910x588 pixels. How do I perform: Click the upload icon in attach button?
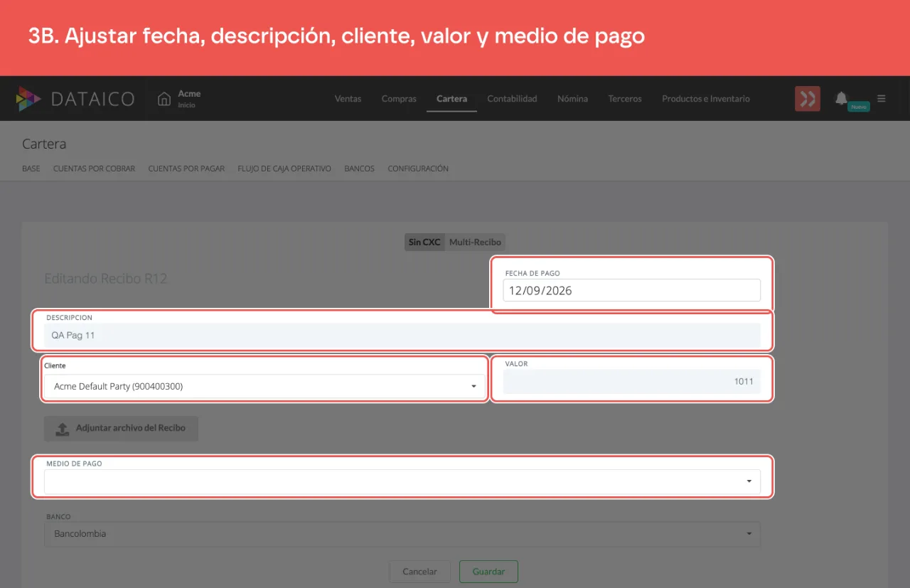coord(63,429)
